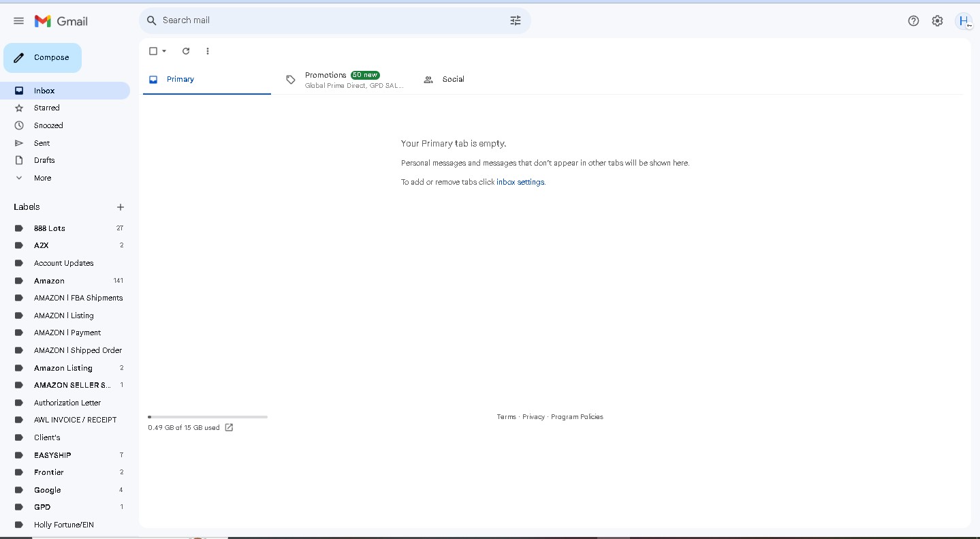Open the AWL INVOICE / RECEIPT label

[x=65, y=420]
